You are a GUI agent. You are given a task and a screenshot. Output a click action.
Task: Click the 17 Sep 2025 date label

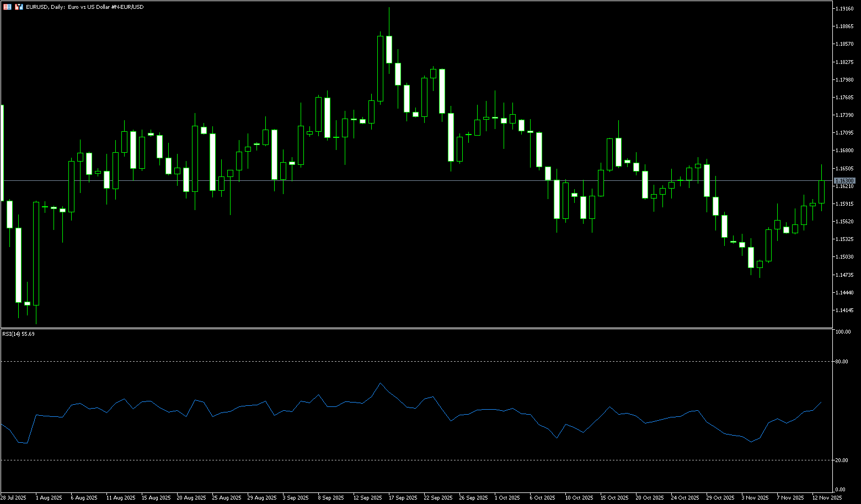click(403, 497)
